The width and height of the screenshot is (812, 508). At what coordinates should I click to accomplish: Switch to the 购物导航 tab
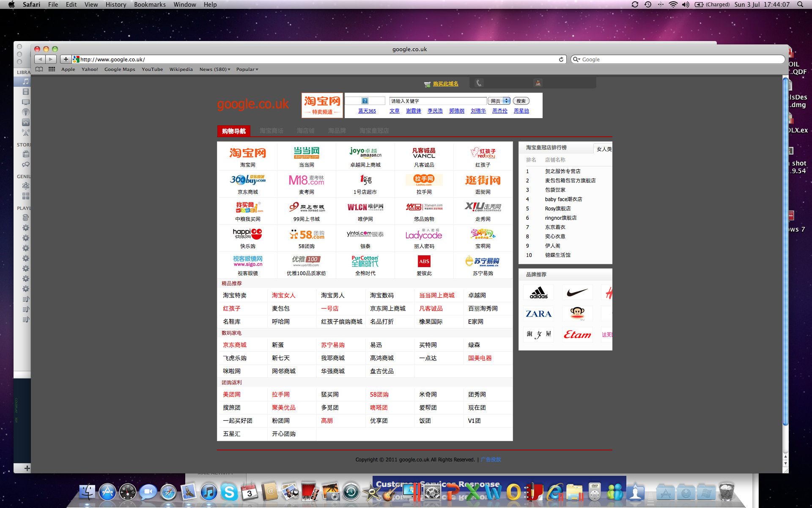[x=234, y=131]
